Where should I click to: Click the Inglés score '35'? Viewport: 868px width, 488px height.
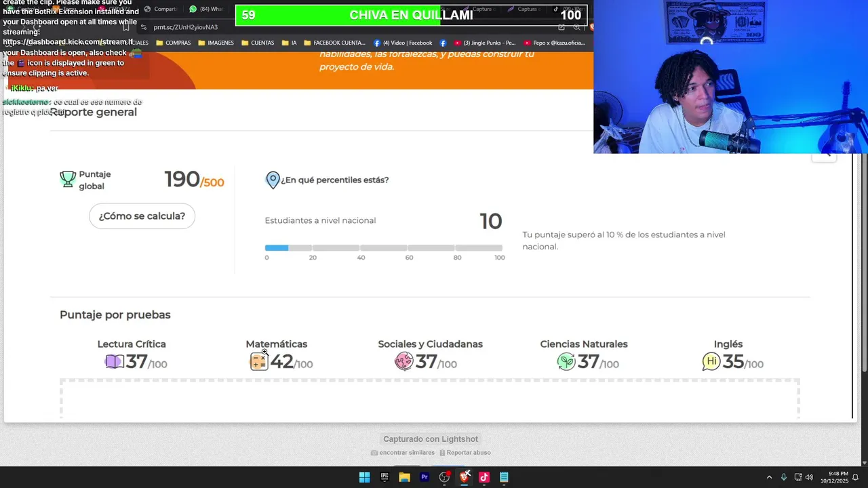click(733, 362)
